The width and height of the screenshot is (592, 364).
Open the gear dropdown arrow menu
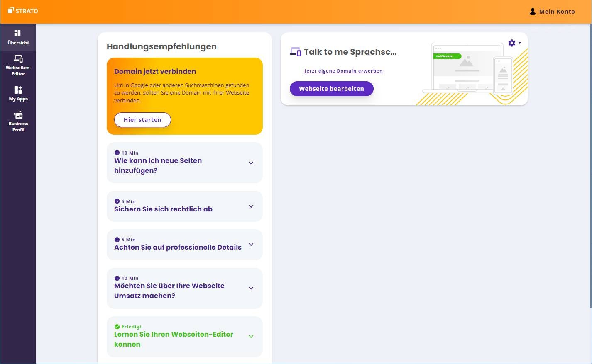coord(519,43)
